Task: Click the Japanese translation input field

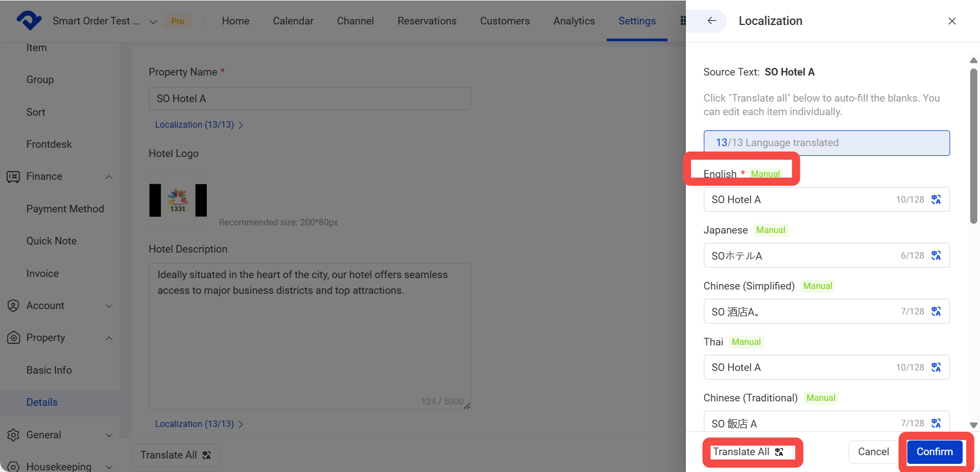Action: point(826,255)
